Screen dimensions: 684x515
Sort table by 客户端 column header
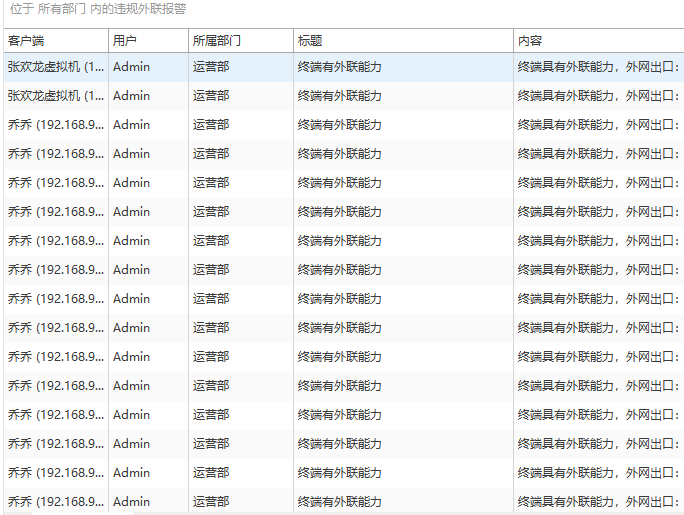tap(56, 41)
